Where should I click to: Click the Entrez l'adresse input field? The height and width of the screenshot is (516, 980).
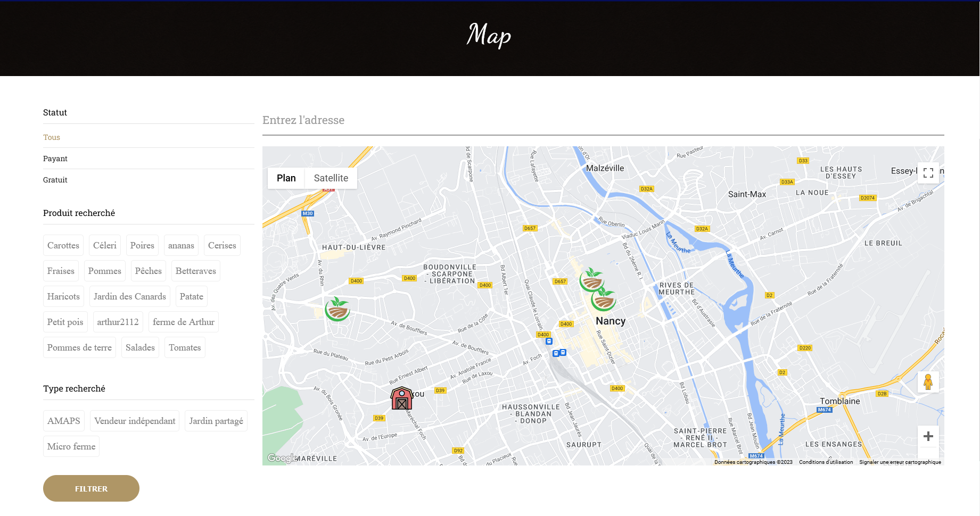603,120
